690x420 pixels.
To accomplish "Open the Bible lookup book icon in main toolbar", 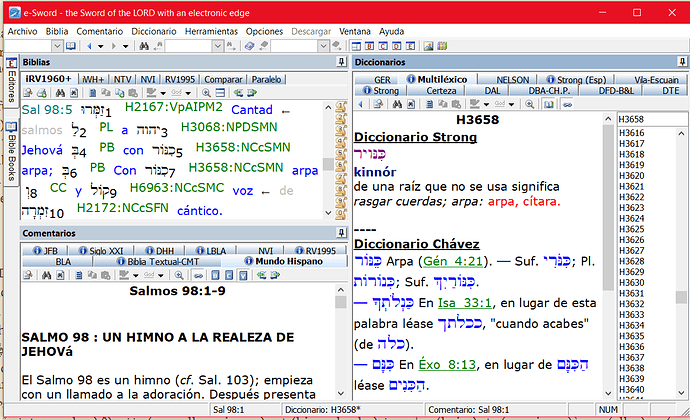I will tap(70, 46).
